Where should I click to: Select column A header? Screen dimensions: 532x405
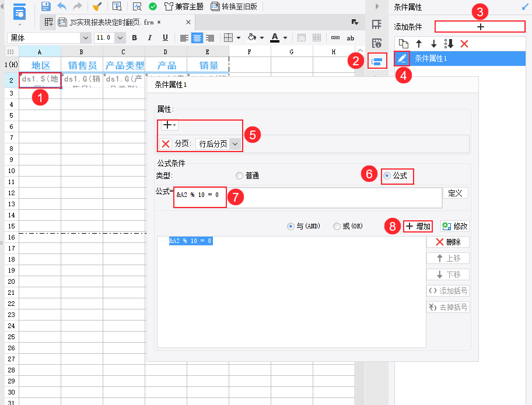tap(40, 52)
